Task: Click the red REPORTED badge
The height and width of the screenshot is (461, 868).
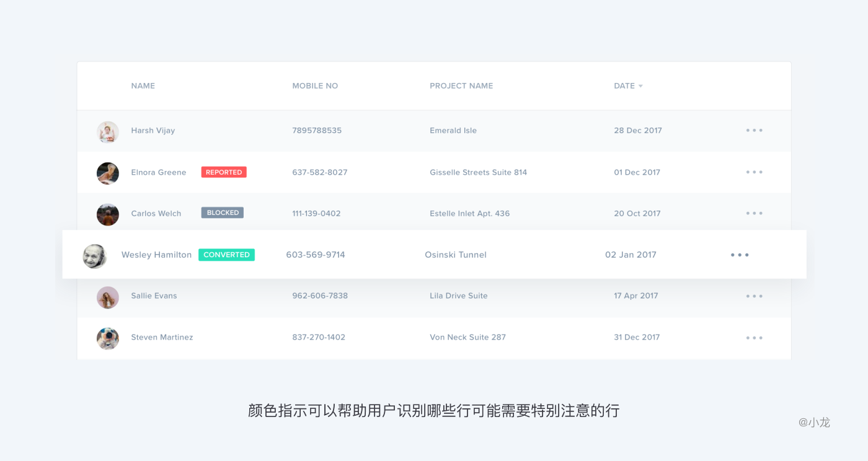Action: (x=224, y=172)
